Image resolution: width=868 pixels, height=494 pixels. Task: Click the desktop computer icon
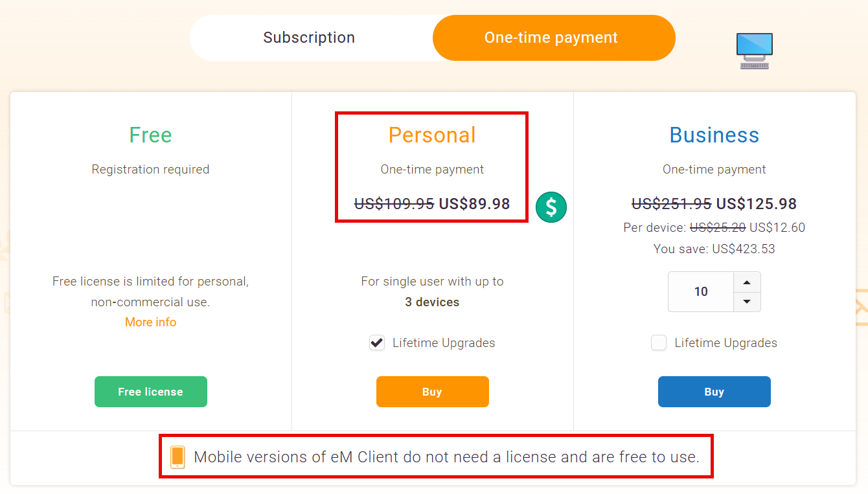coord(755,51)
